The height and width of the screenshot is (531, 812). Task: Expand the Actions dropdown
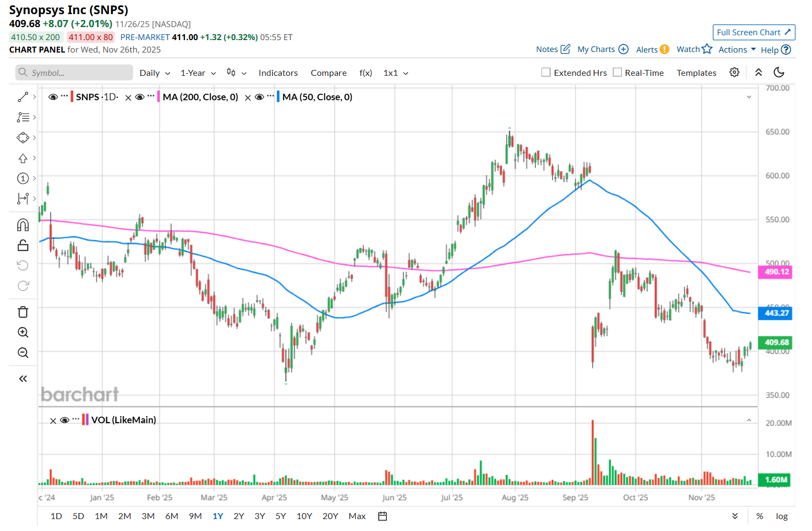click(x=737, y=49)
